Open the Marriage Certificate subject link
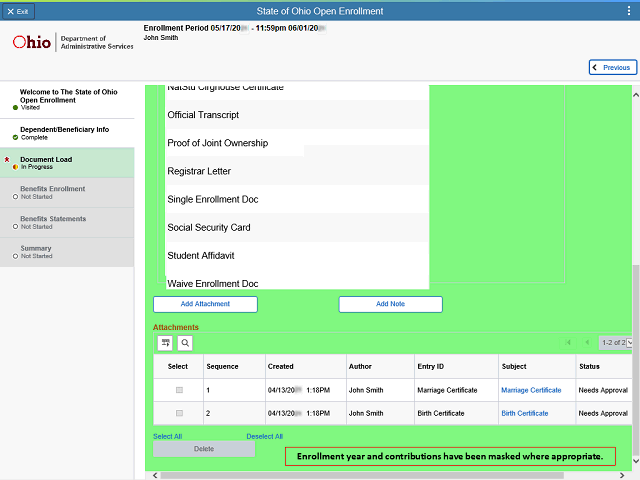The image size is (640, 480). tap(531, 390)
